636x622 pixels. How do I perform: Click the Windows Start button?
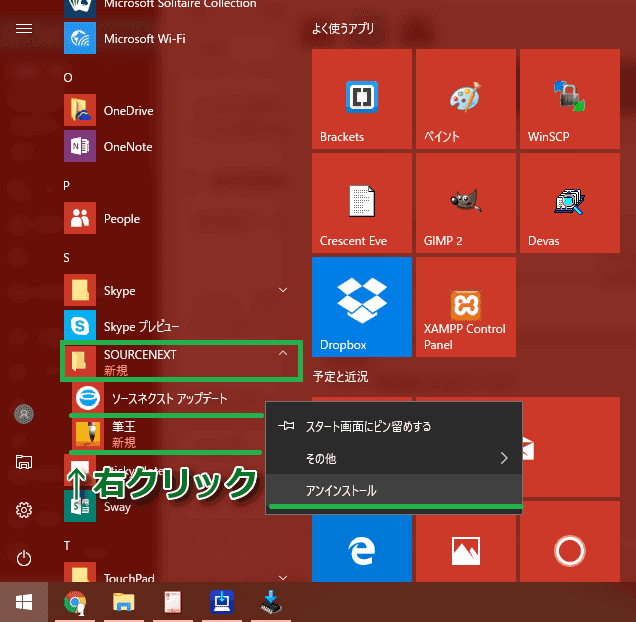24,602
